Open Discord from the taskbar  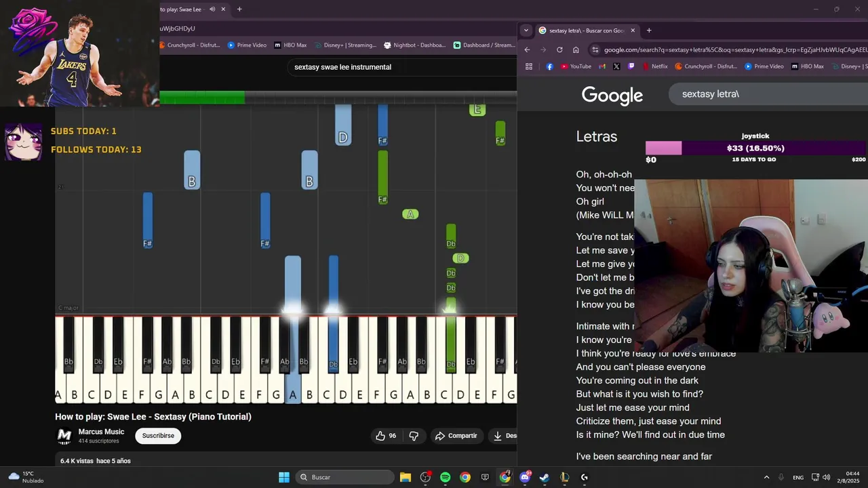pyautogui.click(x=525, y=477)
